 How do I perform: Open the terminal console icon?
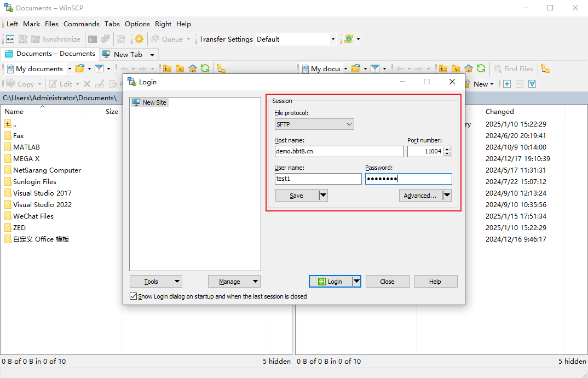(92, 39)
